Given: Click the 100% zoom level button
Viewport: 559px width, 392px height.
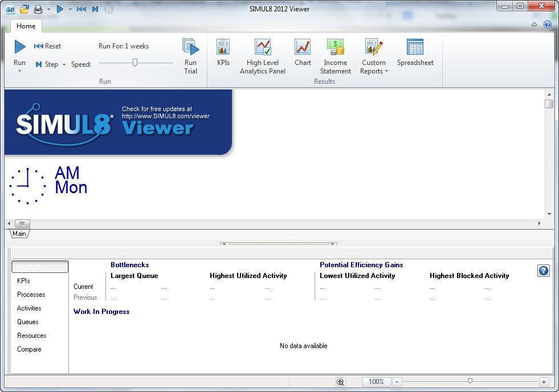Looking at the screenshot, I should tap(376, 382).
